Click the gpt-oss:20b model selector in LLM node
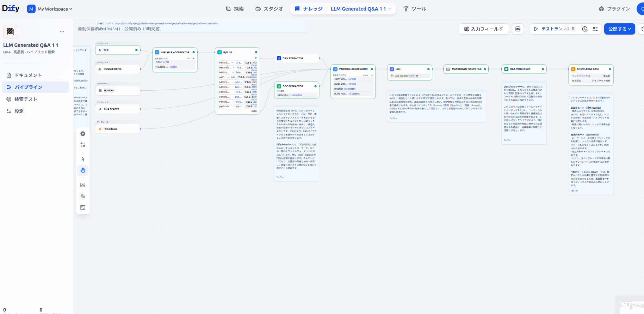644x314 pixels. pyautogui.click(x=410, y=76)
